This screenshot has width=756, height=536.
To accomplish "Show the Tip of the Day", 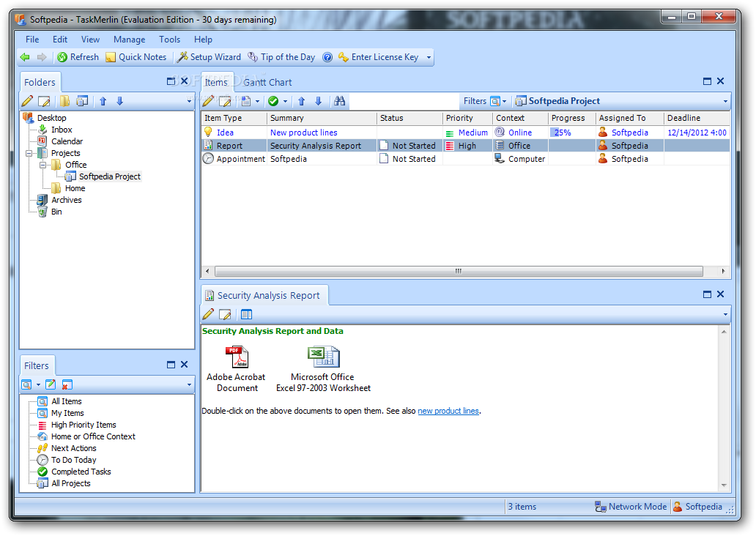I will pyautogui.click(x=281, y=57).
